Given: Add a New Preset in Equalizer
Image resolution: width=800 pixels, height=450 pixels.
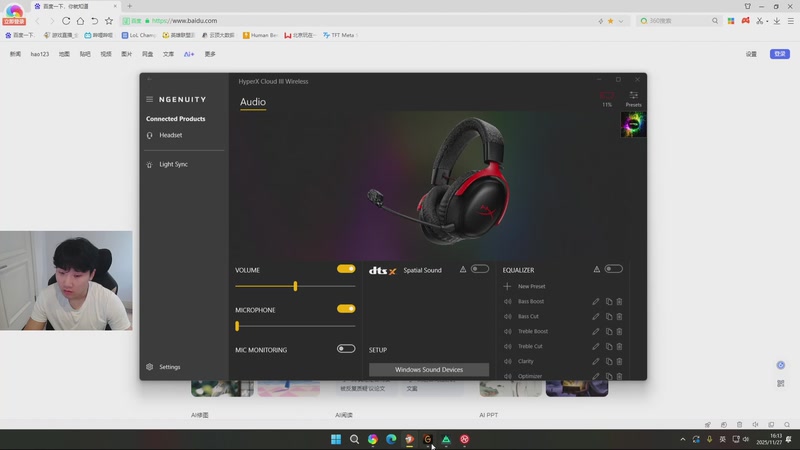Looking at the screenshot, I should tap(531, 286).
